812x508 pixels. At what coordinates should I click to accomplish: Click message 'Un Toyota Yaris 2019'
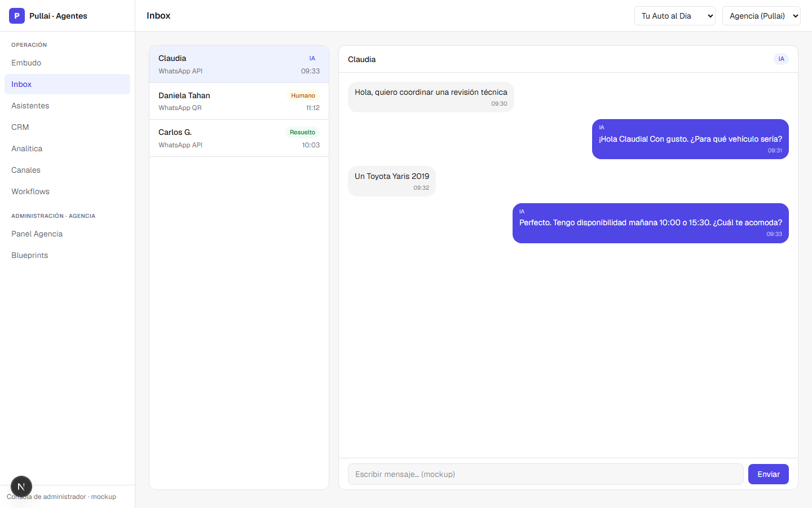point(392,181)
